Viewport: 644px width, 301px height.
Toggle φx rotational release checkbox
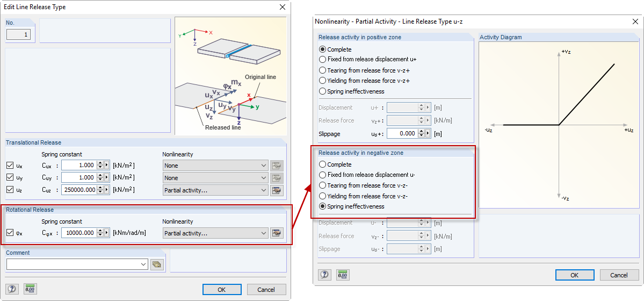tap(10, 233)
